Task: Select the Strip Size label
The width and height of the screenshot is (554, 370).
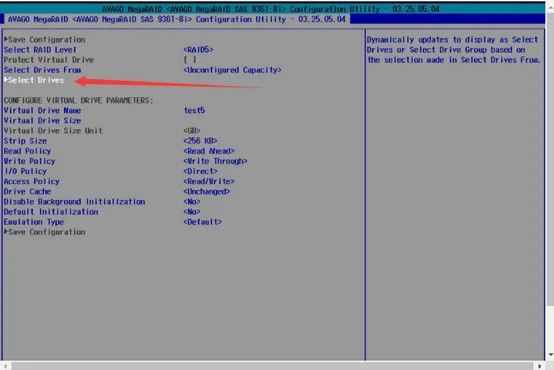Action: pos(25,141)
